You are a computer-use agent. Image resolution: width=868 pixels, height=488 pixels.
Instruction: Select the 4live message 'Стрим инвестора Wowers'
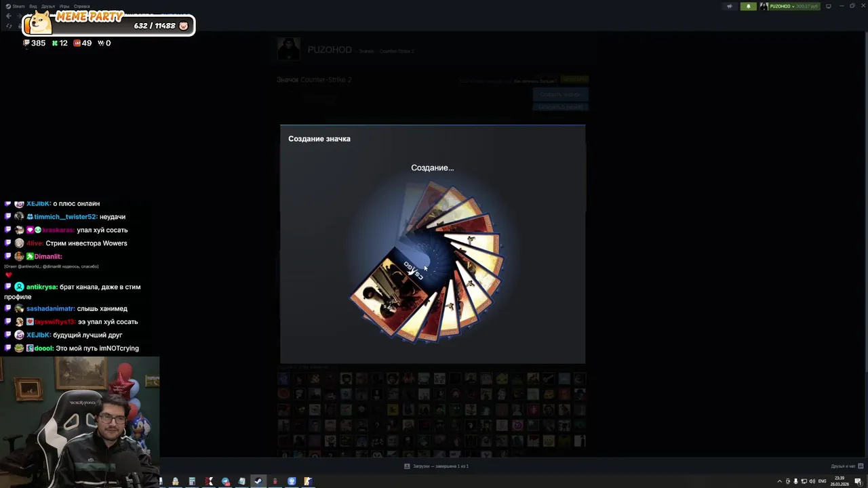click(86, 243)
